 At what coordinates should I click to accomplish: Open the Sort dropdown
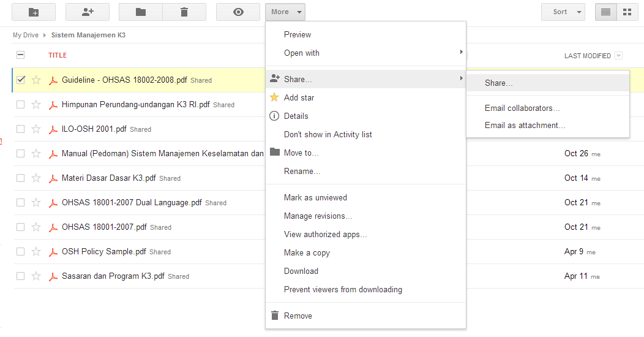[x=563, y=12]
